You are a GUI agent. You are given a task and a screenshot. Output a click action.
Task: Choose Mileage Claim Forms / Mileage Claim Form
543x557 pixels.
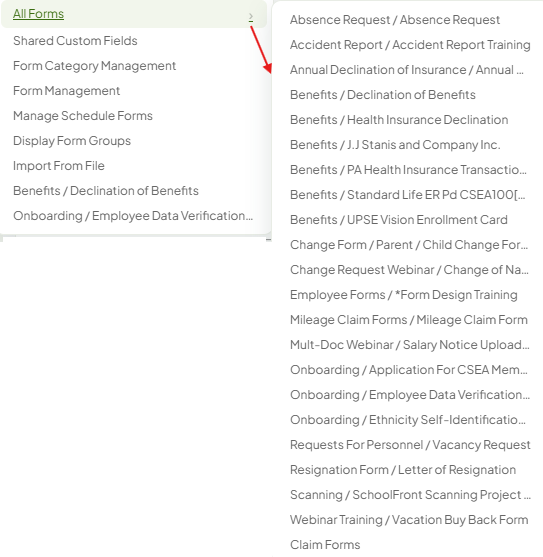tap(409, 320)
